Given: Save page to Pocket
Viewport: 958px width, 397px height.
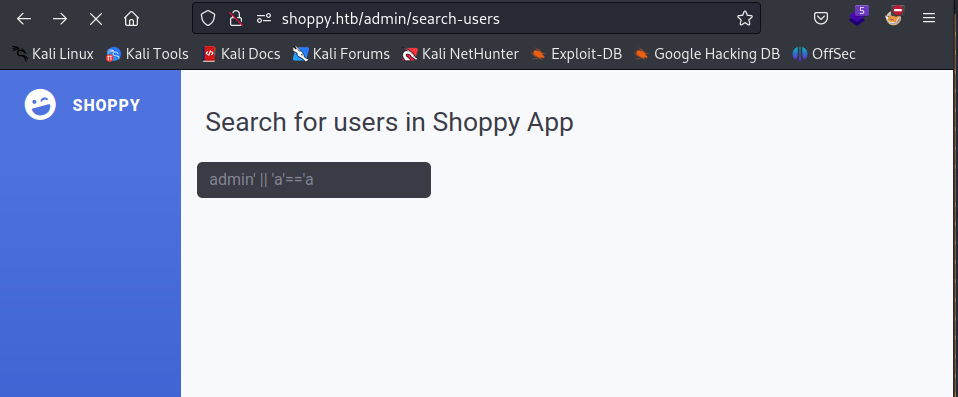Looking at the screenshot, I should (x=821, y=19).
